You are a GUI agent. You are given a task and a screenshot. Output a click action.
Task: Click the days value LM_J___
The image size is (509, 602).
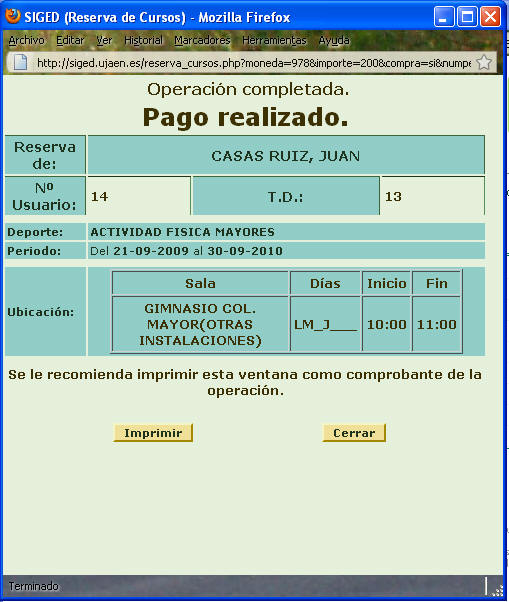click(326, 325)
